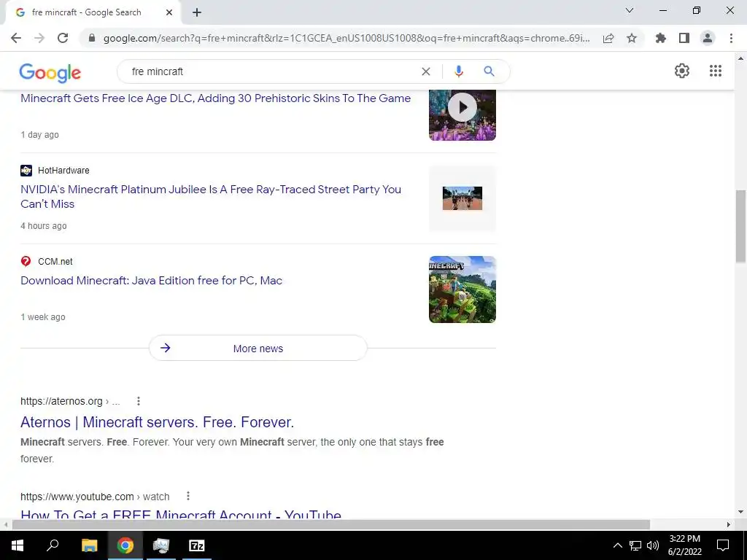Open the Aternos Minecraft servers result
Image resolution: width=747 pixels, height=560 pixels.
coord(158,422)
